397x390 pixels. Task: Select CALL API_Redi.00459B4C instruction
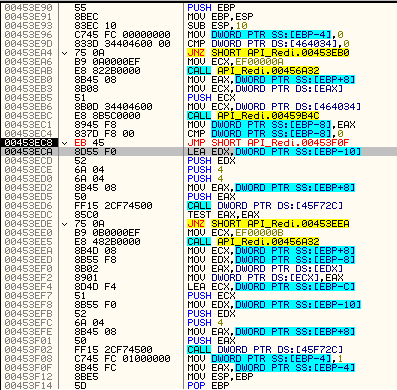[x=253, y=115]
